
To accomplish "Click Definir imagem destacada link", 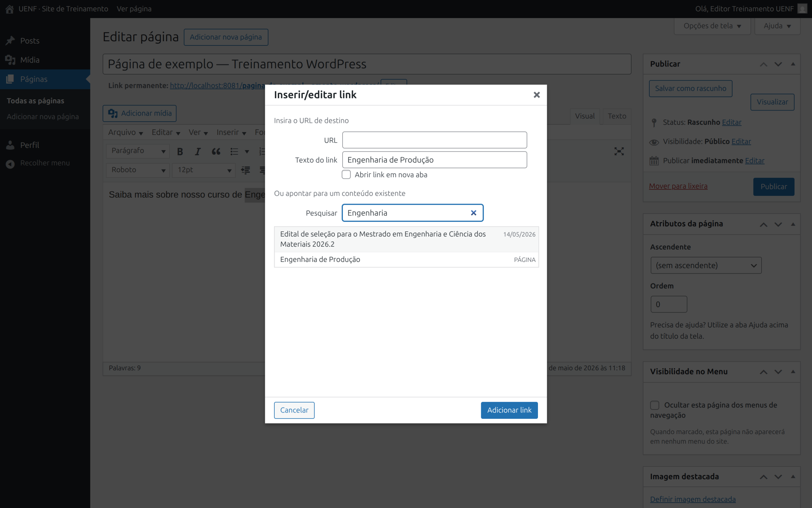I will [693, 499].
